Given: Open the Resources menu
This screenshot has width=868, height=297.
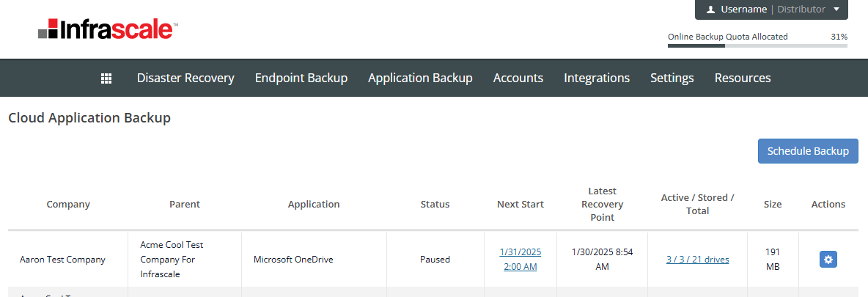Looking at the screenshot, I should (x=743, y=78).
